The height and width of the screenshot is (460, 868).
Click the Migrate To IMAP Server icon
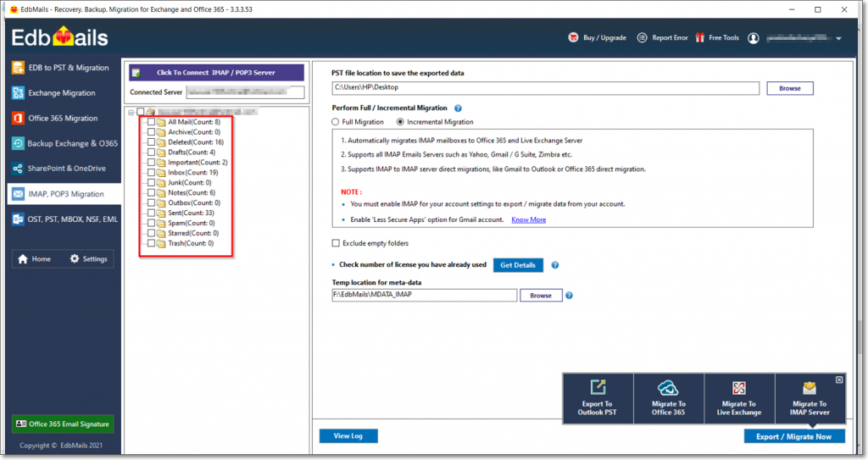[x=810, y=387]
